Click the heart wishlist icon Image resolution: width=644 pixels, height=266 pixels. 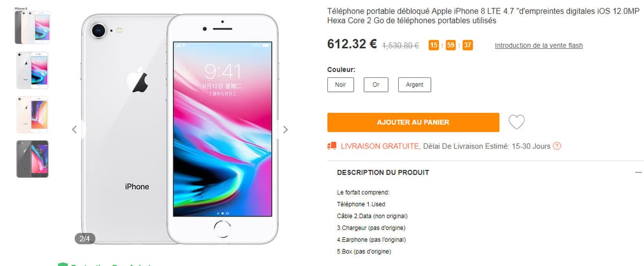click(516, 122)
